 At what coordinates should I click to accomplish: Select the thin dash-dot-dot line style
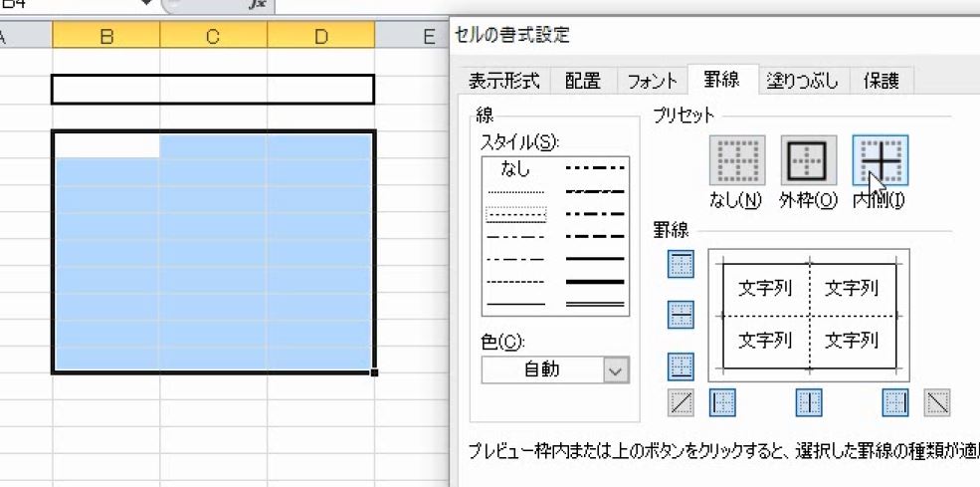coord(515,237)
